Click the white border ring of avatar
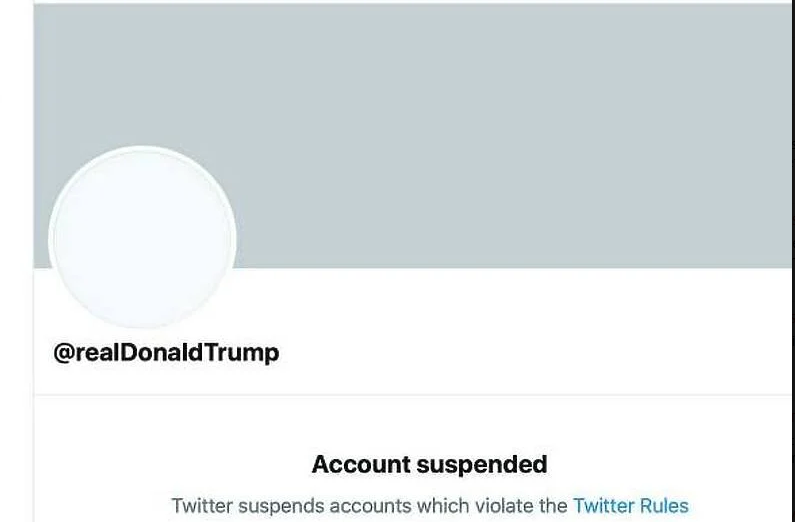The width and height of the screenshot is (795, 522). click(142, 149)
